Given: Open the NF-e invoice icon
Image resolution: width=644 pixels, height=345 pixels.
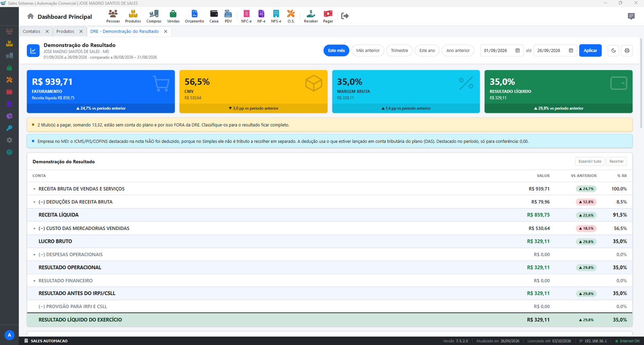Looking at the screenshot, I should coord(261,16).
